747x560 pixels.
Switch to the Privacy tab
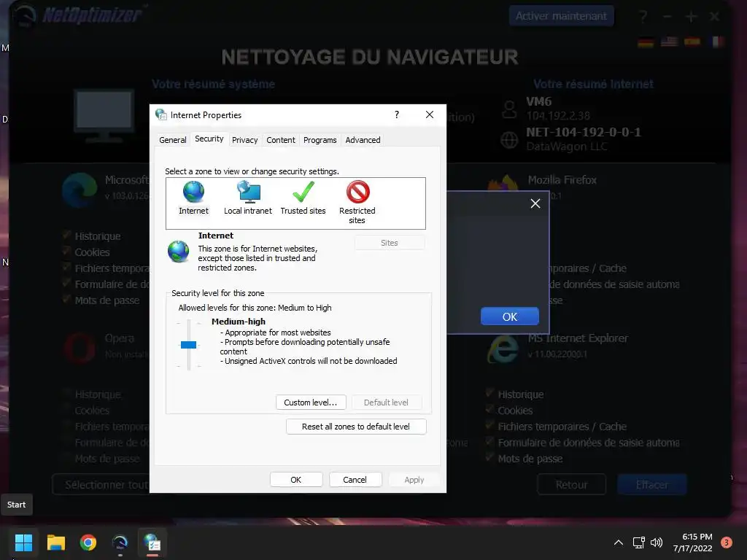tap(245, 140)
